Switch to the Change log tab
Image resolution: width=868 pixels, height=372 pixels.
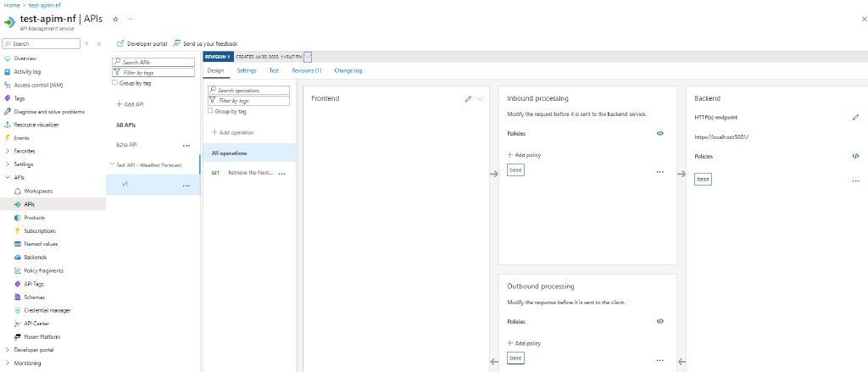click(348, 70)
